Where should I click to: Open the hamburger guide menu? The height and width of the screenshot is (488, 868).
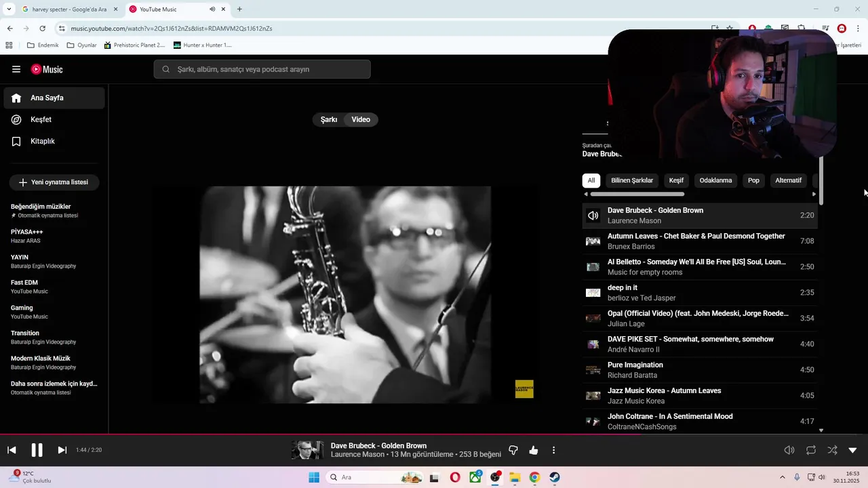[16, 69]
